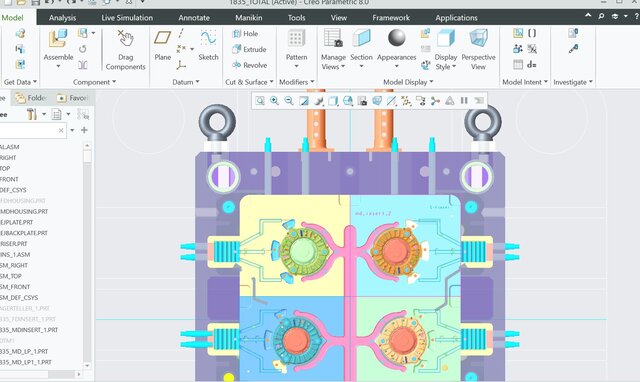Click the Extrude tool
Viewport: 640px width, 382px height.
[x=249, y=49]
